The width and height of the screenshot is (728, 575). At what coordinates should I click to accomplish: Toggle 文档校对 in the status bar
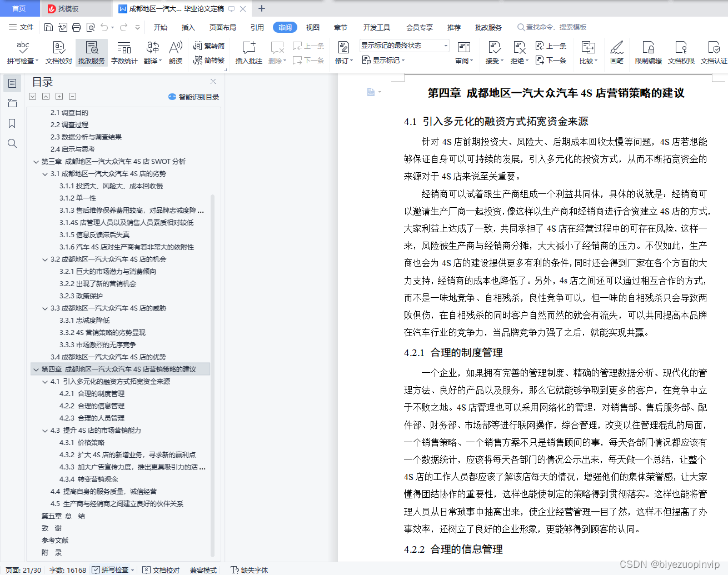(161, 570)
